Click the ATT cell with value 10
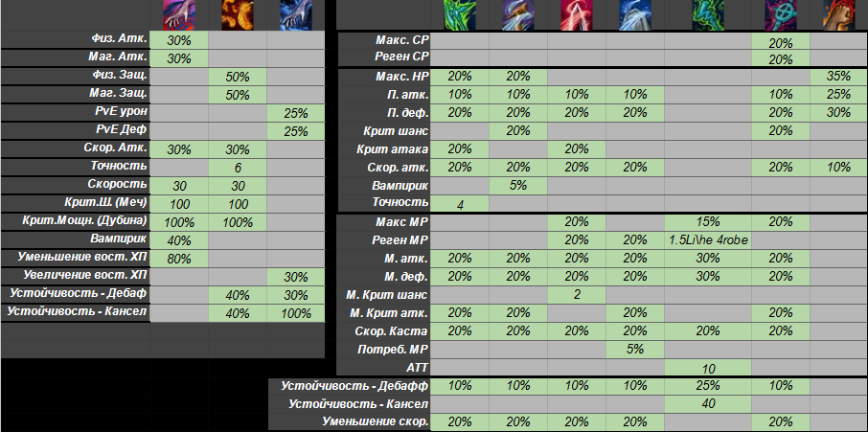The image size is (868, 432). [708, 367]
